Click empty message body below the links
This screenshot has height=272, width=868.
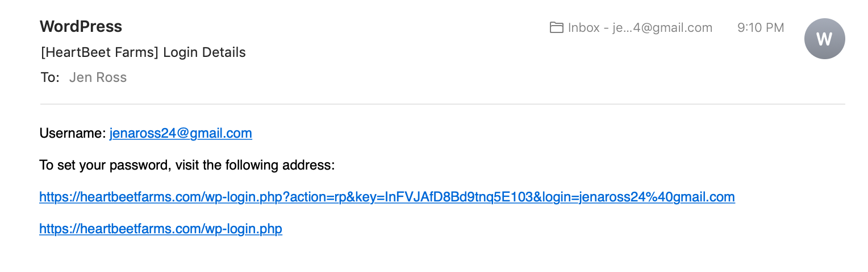click(x=434, y=256)
